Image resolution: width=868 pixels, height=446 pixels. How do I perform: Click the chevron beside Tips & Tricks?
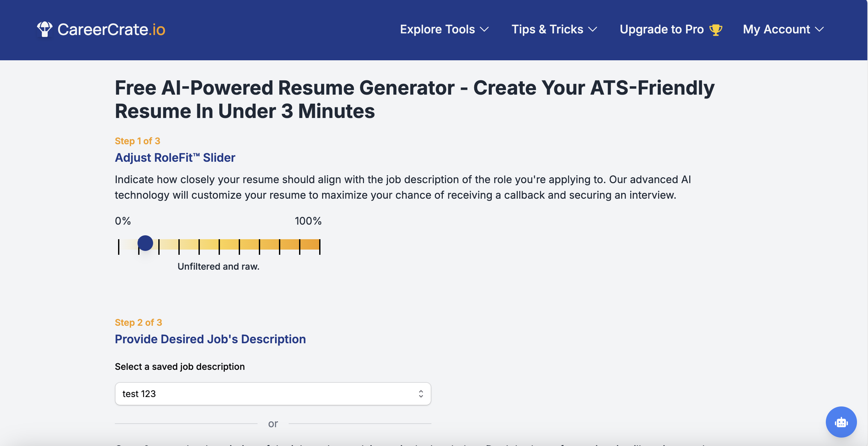click(592, 29)
